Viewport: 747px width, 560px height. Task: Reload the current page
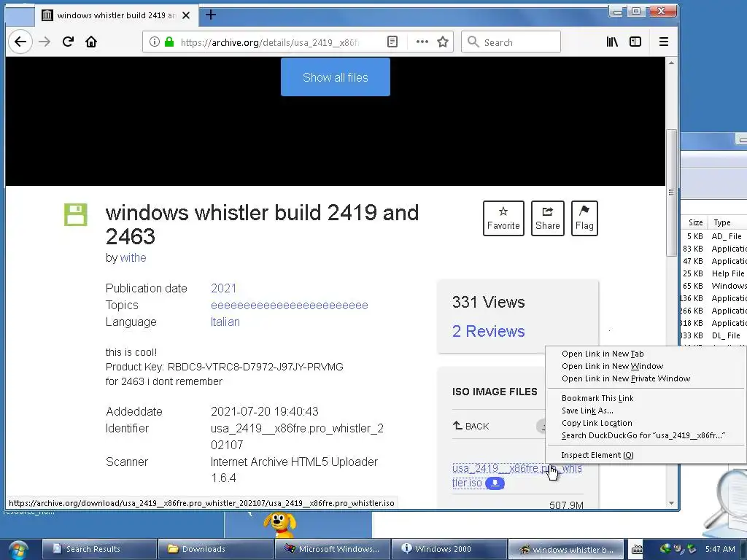coord(68,42)
